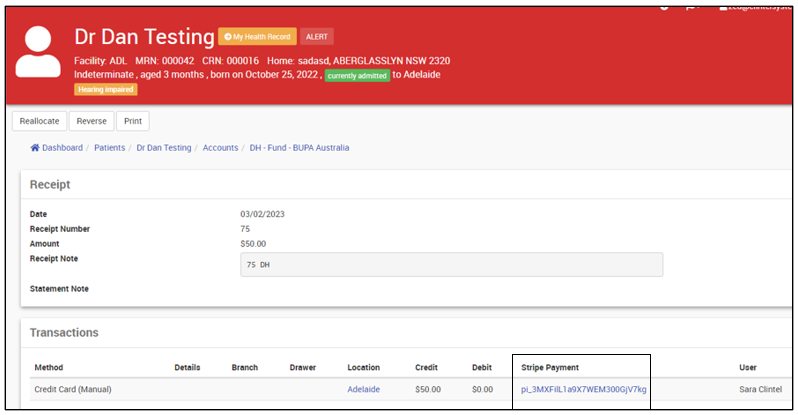The height and width of the screenshot is (415, 798).
Task: Click the Debit column header
Action: tap(482, 367)
